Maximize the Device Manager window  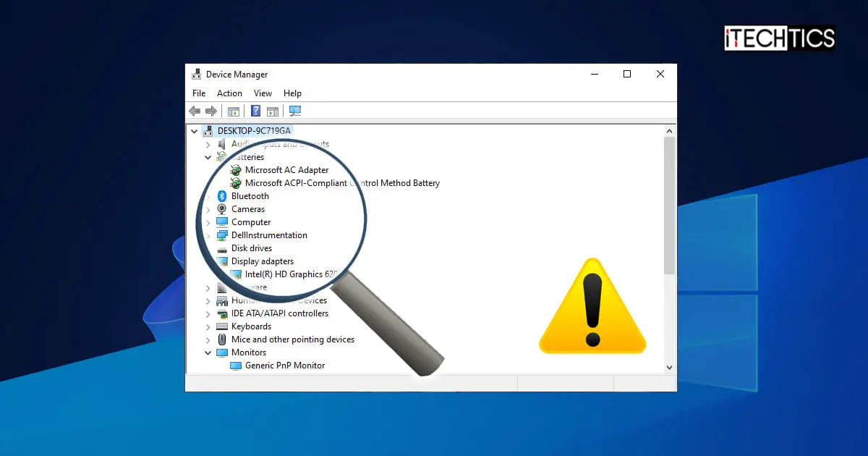pos(627,74)
